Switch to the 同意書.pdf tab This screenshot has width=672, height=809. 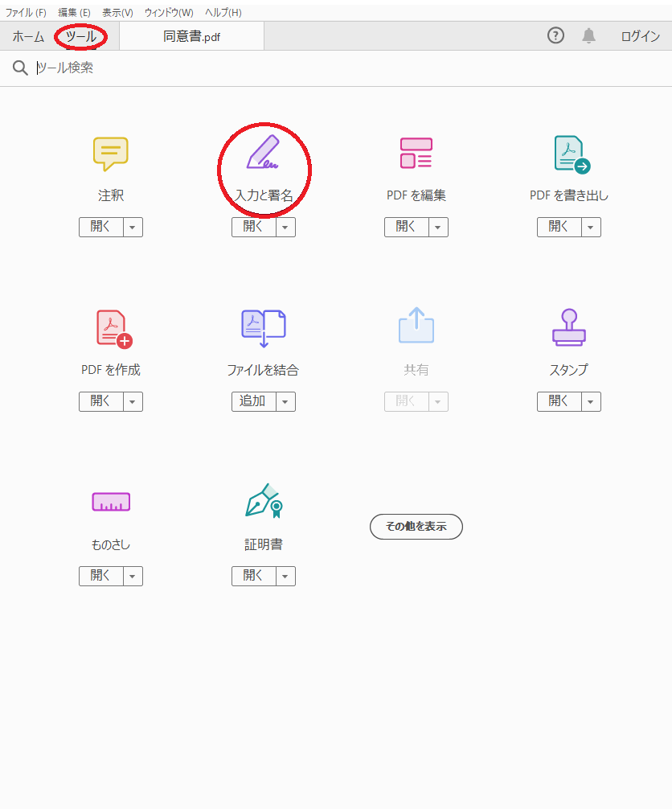click(x=191, y=36)
